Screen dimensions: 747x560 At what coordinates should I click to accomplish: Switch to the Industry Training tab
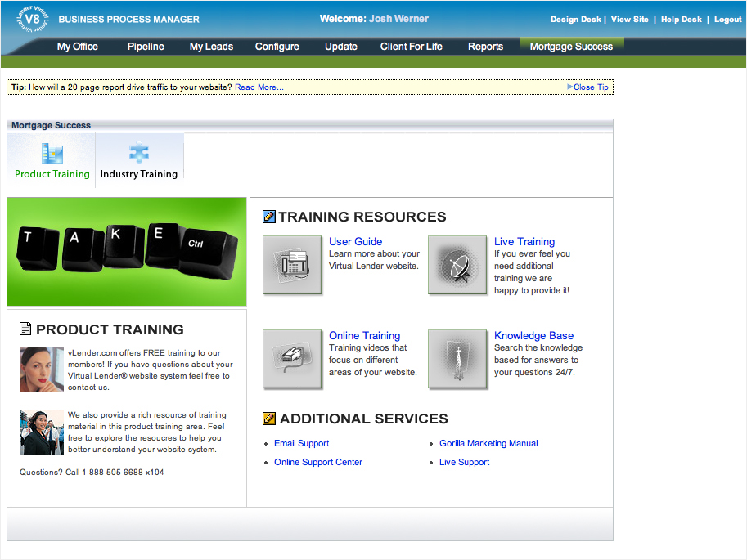tap(140, 160)
